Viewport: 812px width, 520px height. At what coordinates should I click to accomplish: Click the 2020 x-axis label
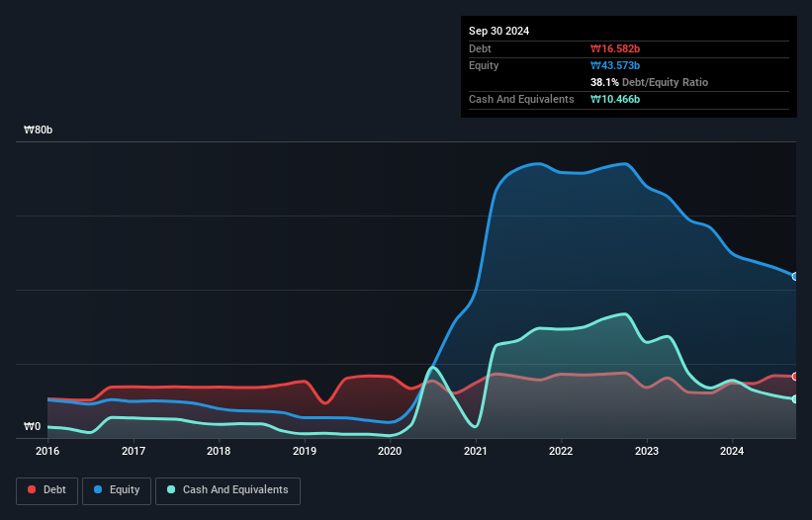coord(390,451)
